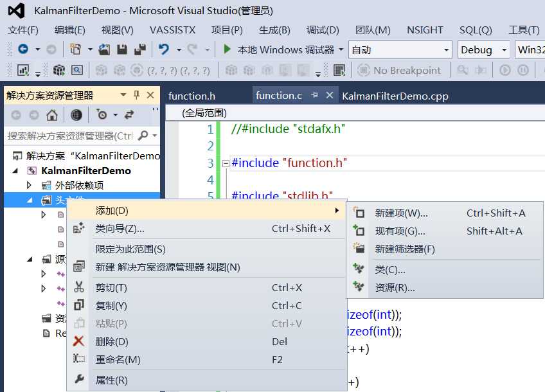The width and height of the screenshot is (545, 392).
Task: Click the scissors cut icon in context menu
Action: [79, 287]
